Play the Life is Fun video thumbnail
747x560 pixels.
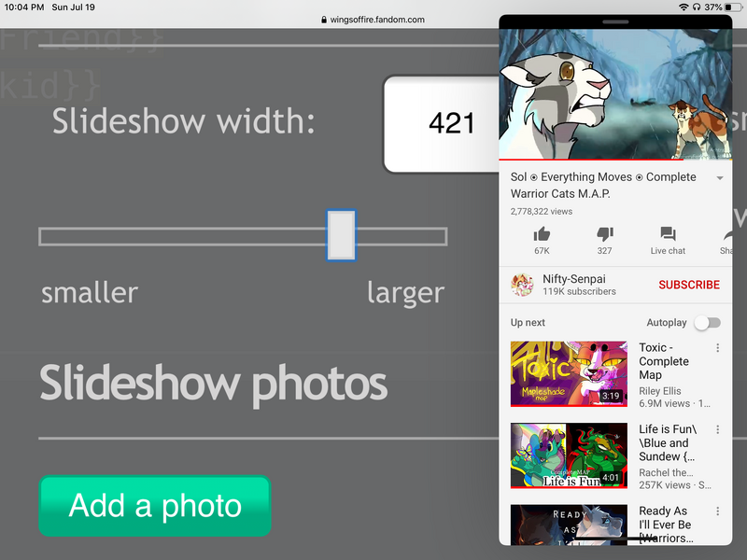[569, 455]
